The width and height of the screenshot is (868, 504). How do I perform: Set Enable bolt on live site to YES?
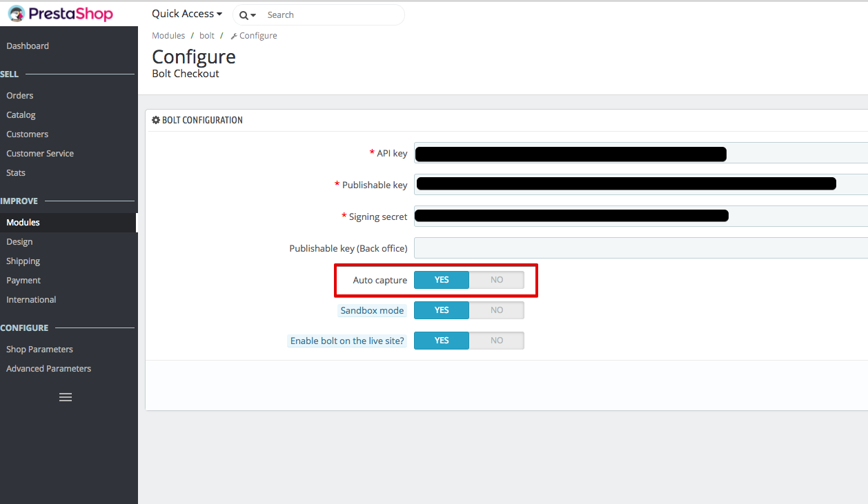click(x=442, y=341)
